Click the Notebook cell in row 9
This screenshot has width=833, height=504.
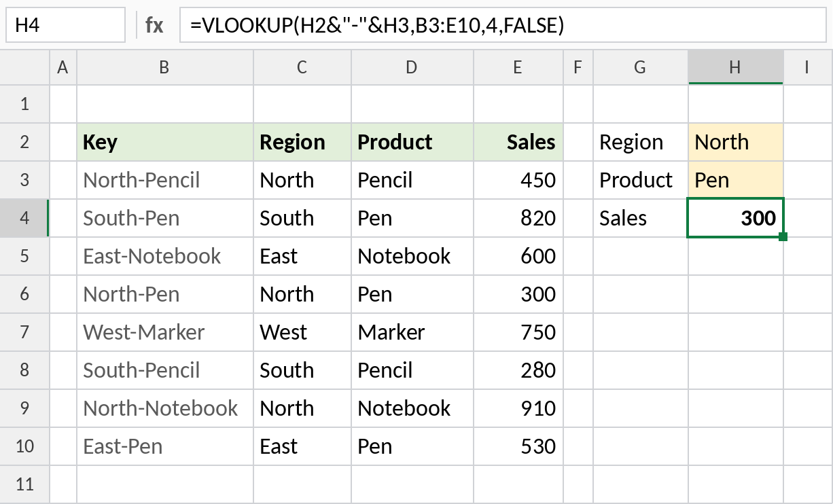coord(412,408)
